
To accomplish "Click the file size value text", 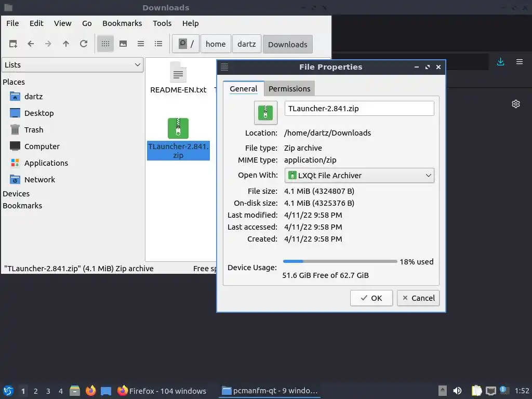I will tap(319, 191).
